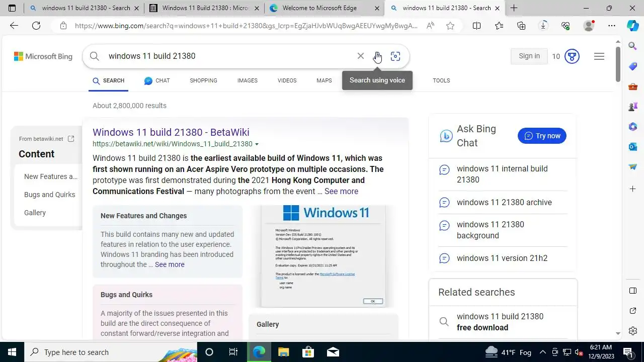Switch to Windows 11 Build 21380 Microsoft tab

204,8
